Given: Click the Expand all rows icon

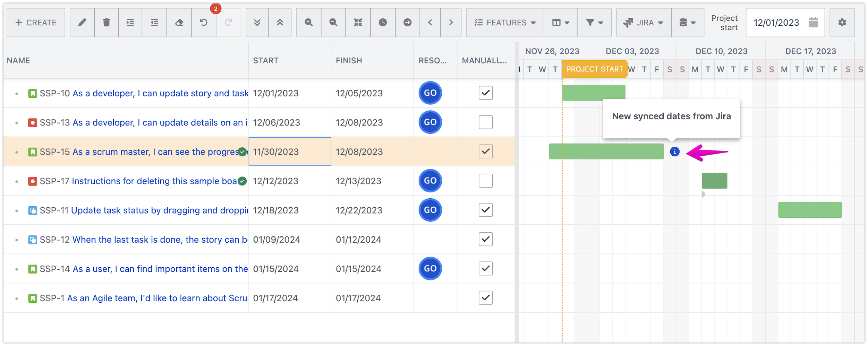Looking at the screenshot, I should [x=257, y=23].
